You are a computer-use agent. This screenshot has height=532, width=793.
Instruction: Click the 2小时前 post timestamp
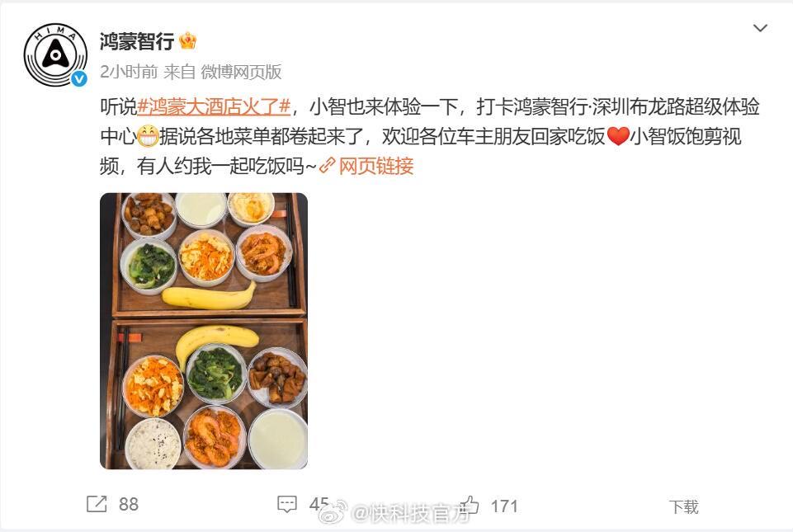point(129,72)
